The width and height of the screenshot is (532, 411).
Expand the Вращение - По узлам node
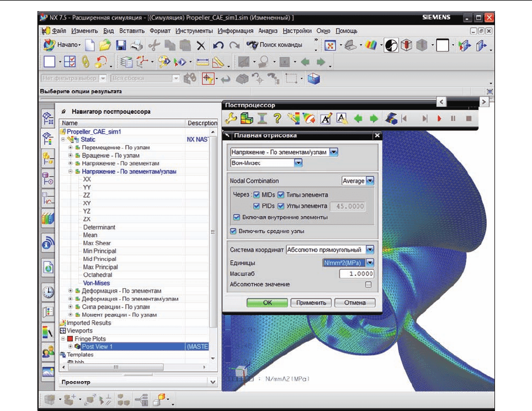(70, 155)
